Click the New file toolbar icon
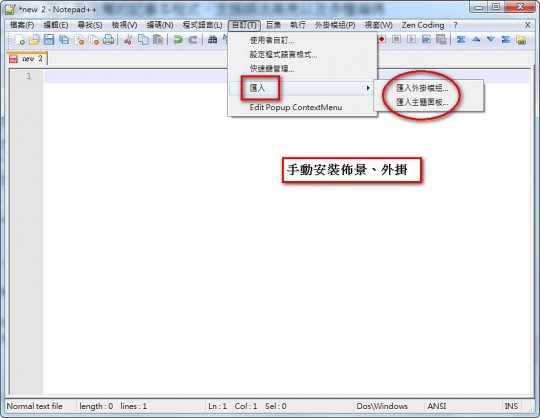540x418 pixels. [19, 40]
